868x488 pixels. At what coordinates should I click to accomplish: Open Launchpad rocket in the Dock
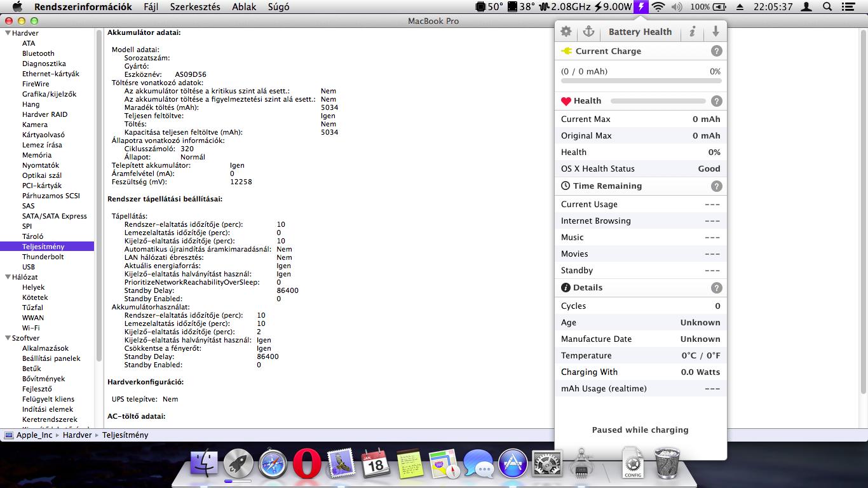[238, 463]
